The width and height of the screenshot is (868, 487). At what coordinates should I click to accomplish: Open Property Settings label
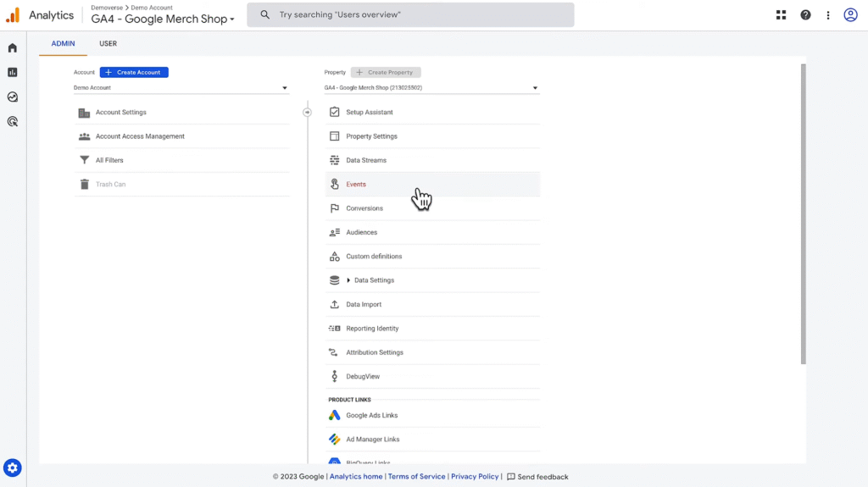point(371,136)
